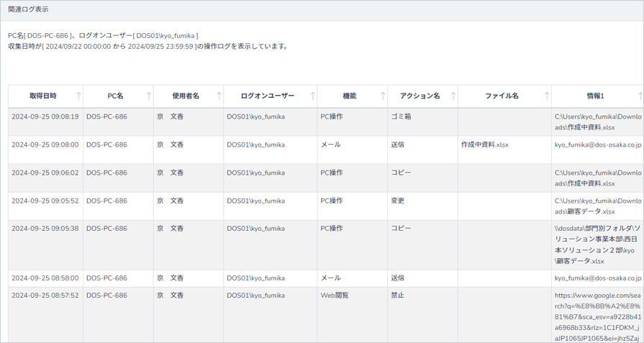
Task: Click the 機能 column header label
Action: (350, 96)
